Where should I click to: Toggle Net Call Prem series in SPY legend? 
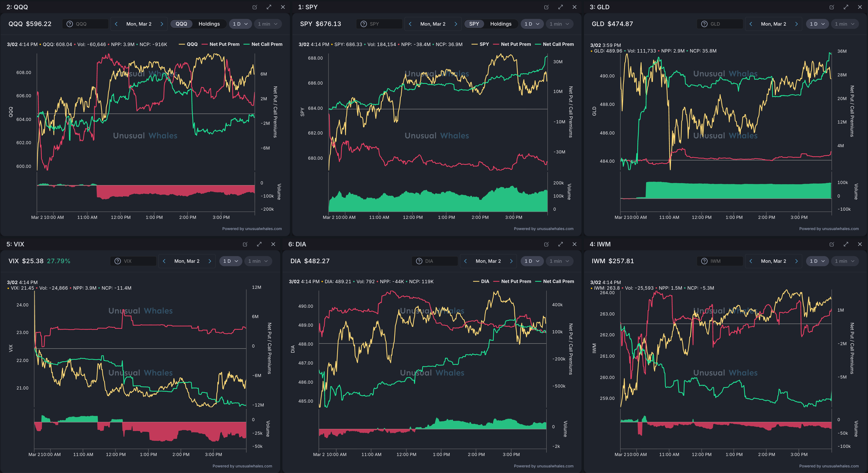coord(558,44)
